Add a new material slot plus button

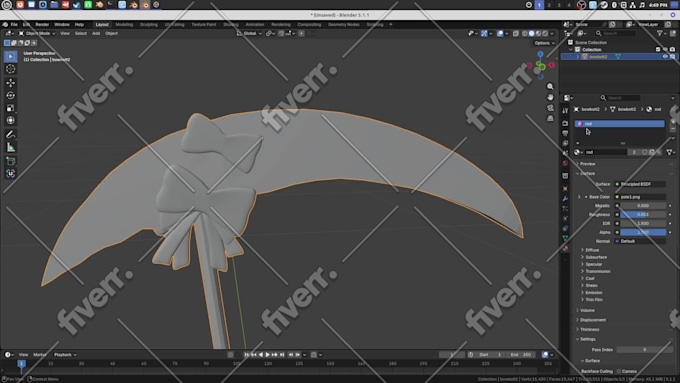pos(673,122)
